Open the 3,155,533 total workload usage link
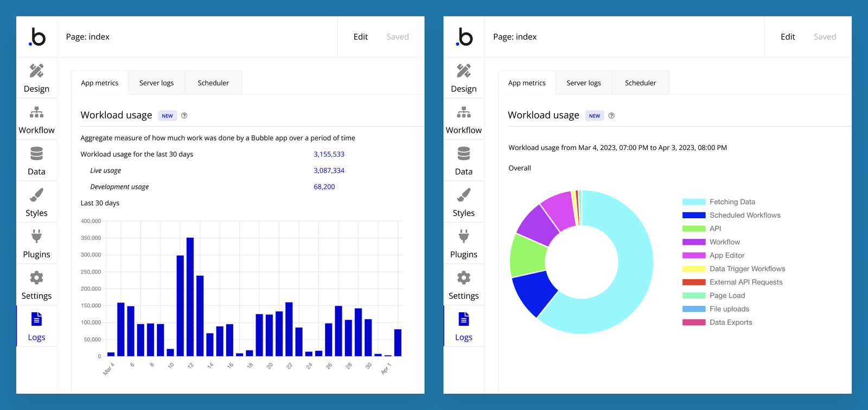Image resolution: width=868 pixels, height=410 pixels. tap(329, 154)
